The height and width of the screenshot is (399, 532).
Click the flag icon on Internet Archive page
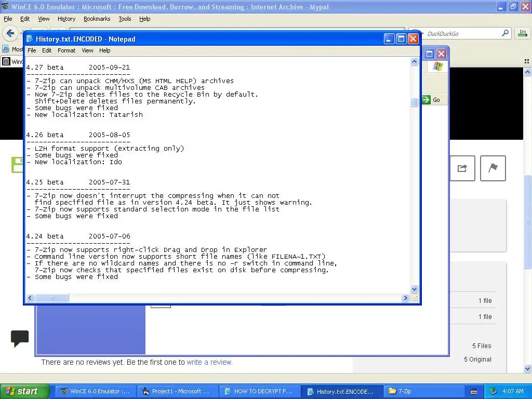pyautogui.click(x=493, y=168)
